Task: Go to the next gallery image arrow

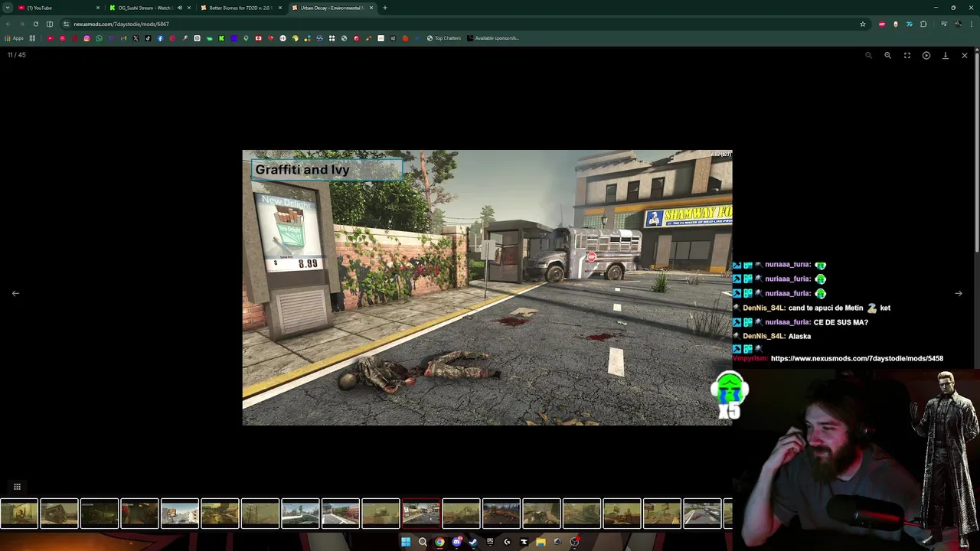Action: tap(958, 293)
